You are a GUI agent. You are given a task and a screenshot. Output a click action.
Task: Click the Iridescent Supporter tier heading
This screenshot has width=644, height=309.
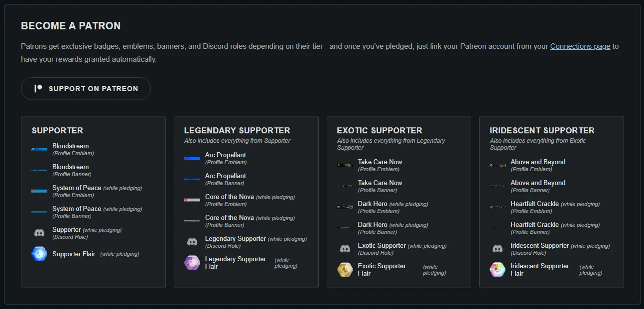coord(542,130)
